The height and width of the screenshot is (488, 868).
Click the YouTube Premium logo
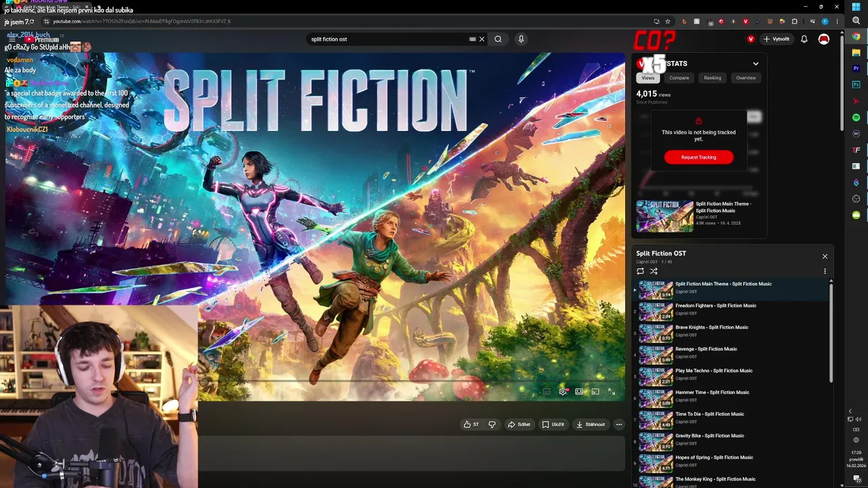click(42, 39)
